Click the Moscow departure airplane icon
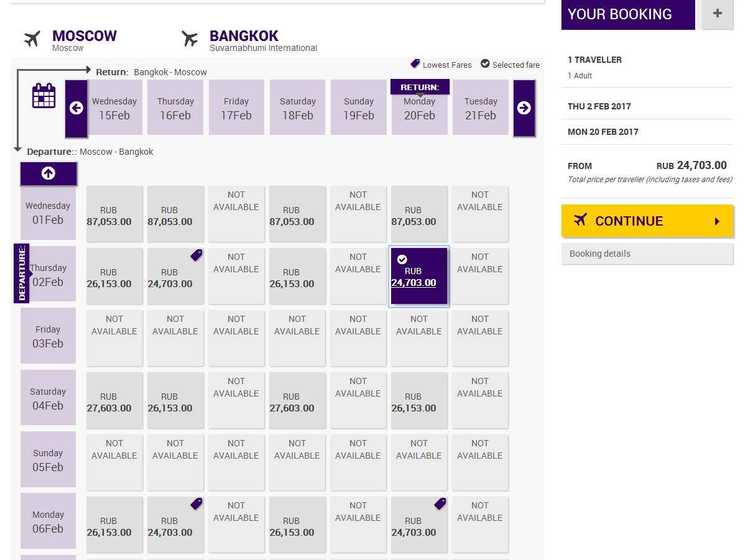The width and height of the screenshot is (748, 560). point(32,39)
